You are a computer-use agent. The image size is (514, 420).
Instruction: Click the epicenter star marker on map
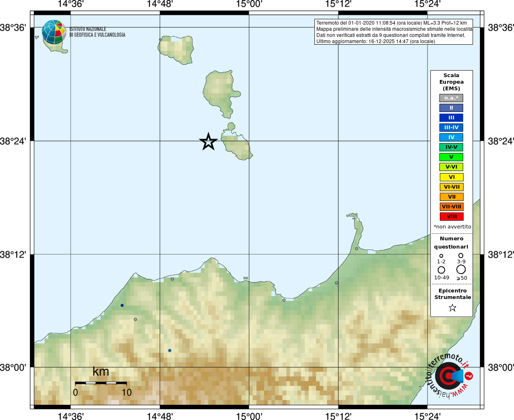coord(208,142)
